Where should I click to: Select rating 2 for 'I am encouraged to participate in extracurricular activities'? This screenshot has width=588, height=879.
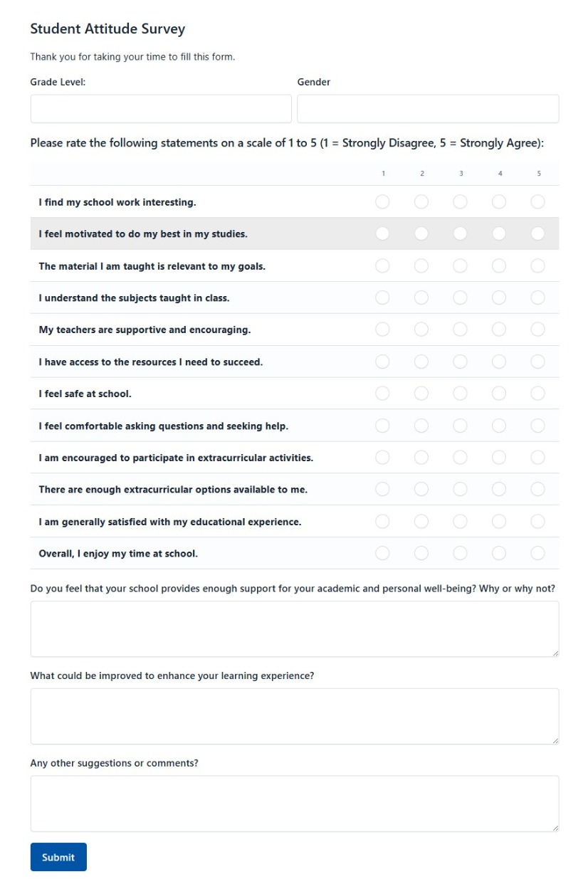pos(421,457)
